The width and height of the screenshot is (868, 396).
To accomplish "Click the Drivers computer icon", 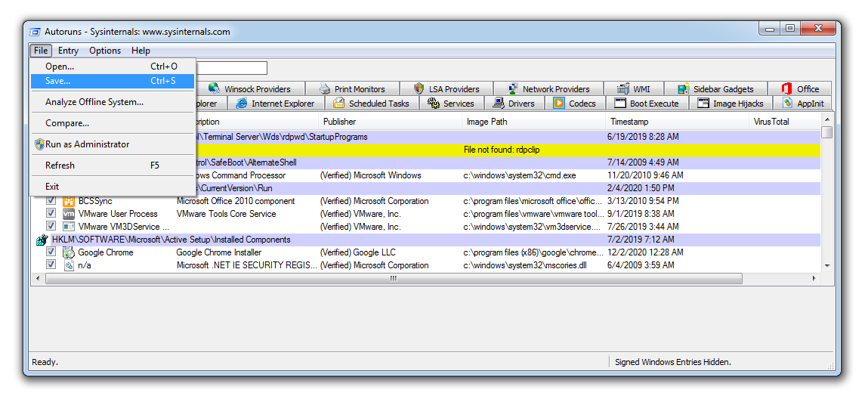I will [x=499, y=103].
